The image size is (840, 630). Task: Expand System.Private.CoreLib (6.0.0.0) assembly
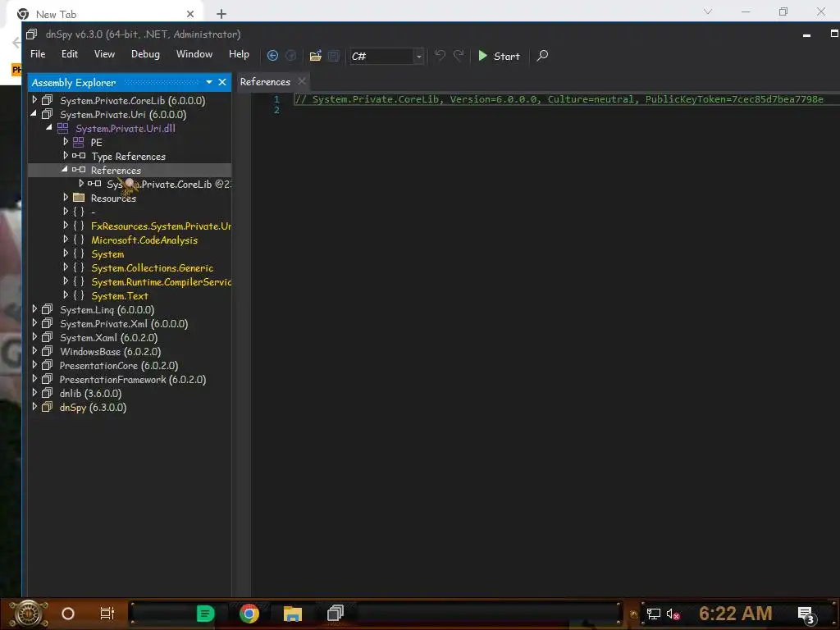34,99
